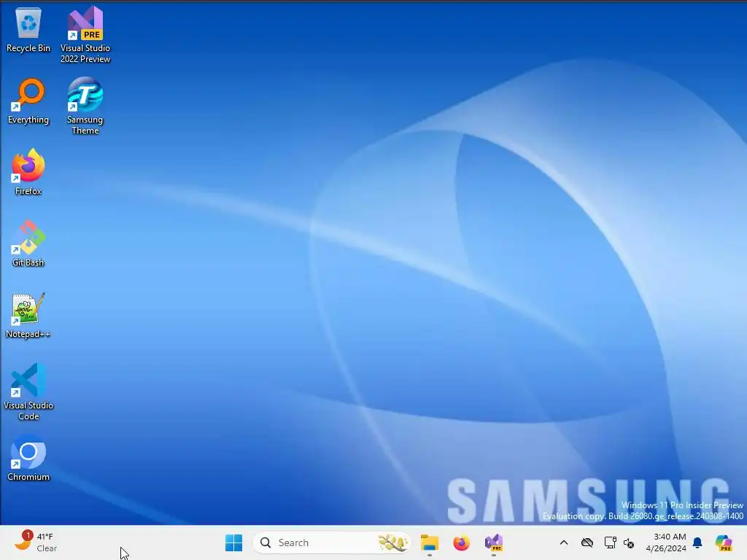Click the OneDrive cloud tray icon
This screenshot has height=560, width=747.
pyautogui.click(x=587, y=542)
